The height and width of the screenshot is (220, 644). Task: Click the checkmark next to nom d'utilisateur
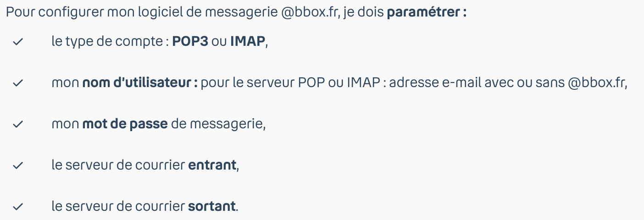tap(18, 83)
